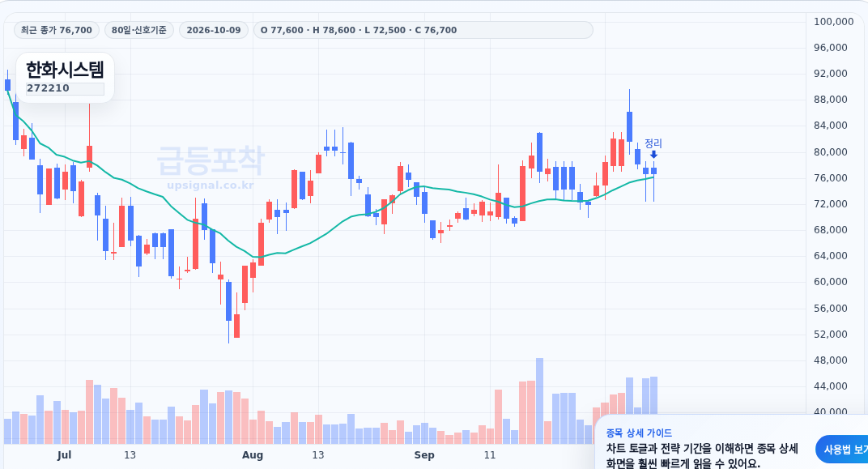Click the 100,000 price axis label
Screen dimensions: 868x469
coord(833,22)
